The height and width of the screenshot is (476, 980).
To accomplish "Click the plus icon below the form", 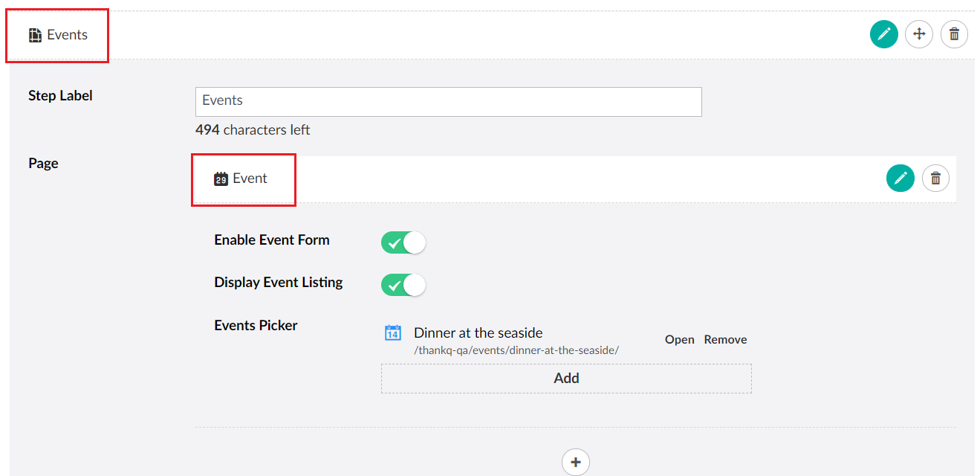I will pyautogui.click(x=575, y=462).
